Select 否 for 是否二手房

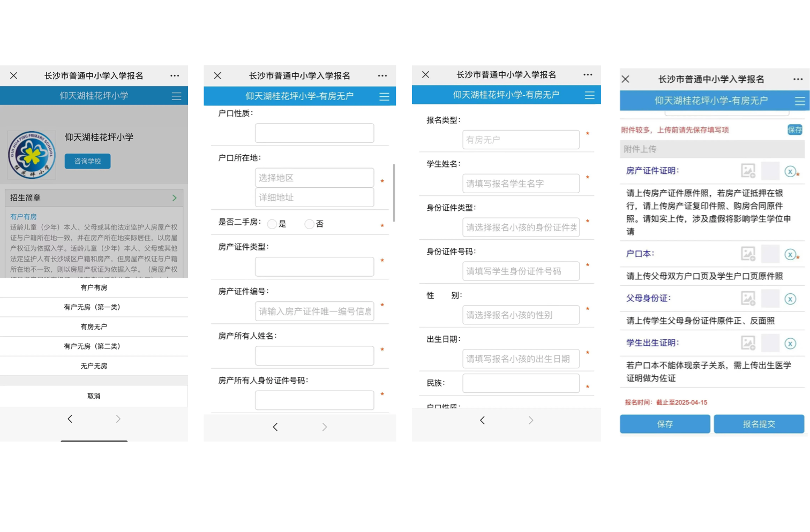(309, 224)
